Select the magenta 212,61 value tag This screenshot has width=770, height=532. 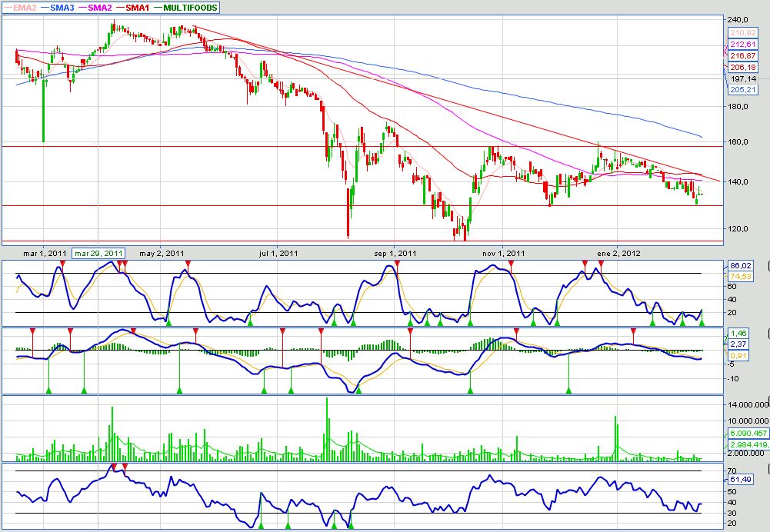(742, 45)
